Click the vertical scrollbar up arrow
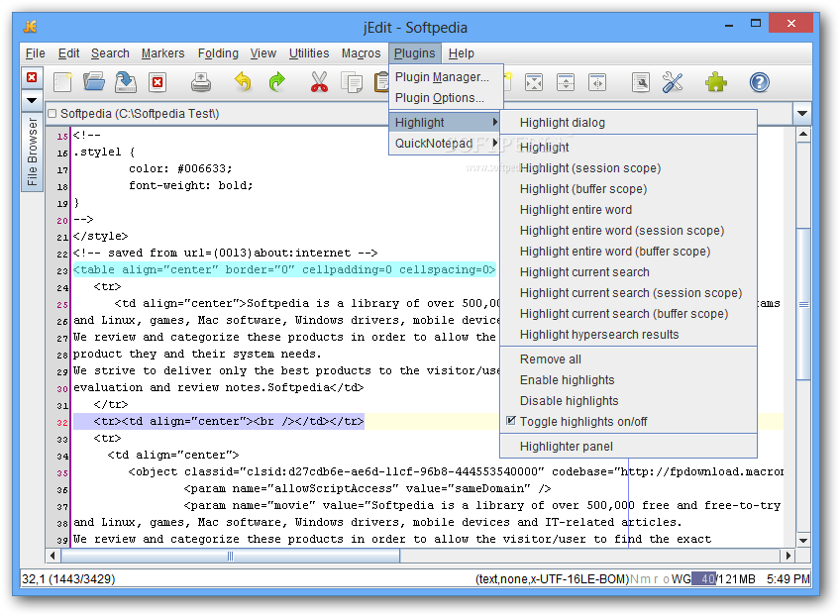The image size is (840, 616). 803,134
